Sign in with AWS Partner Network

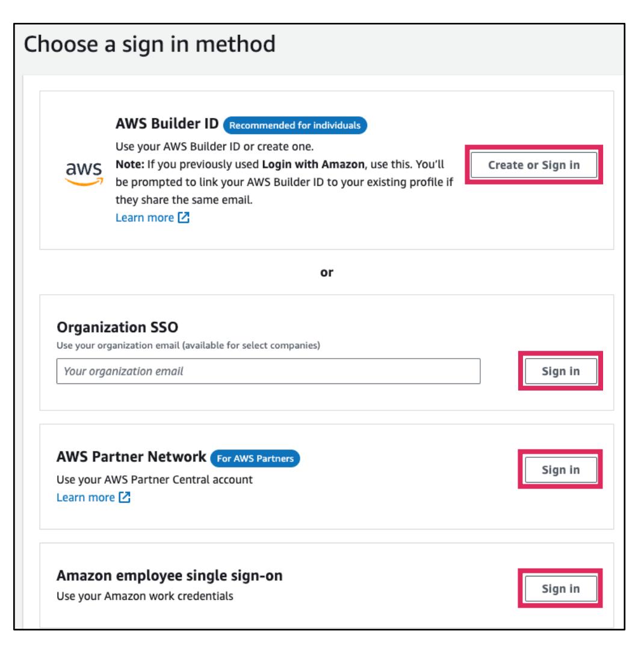coord(560,470)
